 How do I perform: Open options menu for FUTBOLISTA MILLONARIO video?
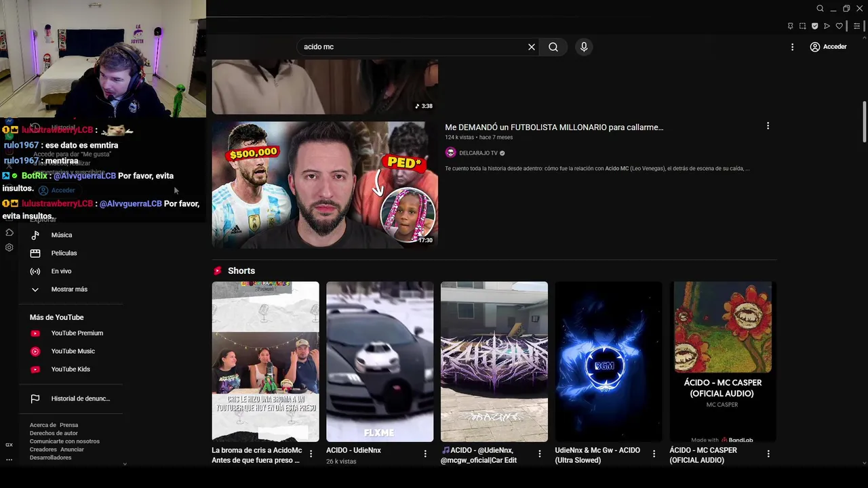[768, 126]
